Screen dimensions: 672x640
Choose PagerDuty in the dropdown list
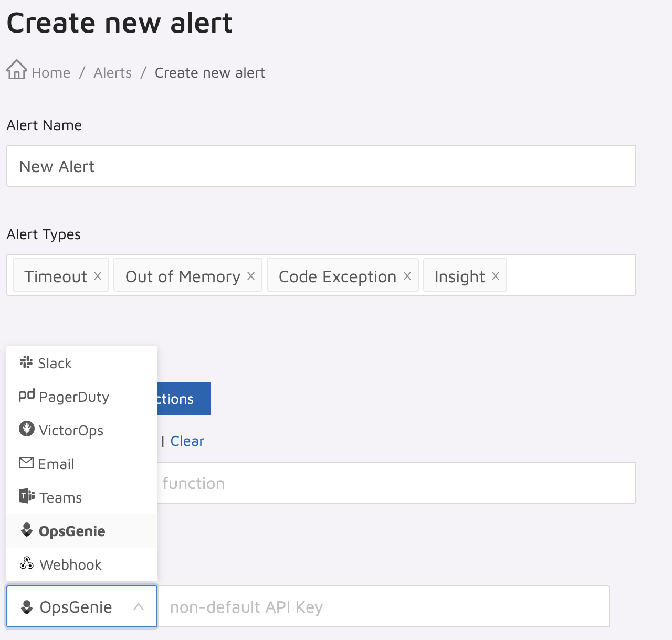82,397
